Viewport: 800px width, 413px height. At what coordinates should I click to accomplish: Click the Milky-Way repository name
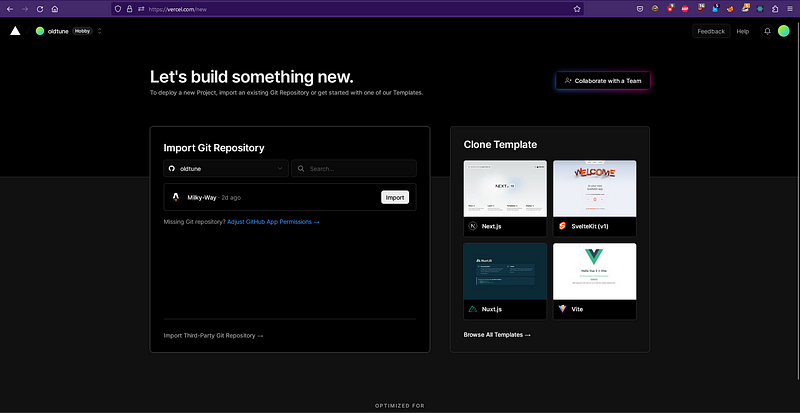[202, 198]
